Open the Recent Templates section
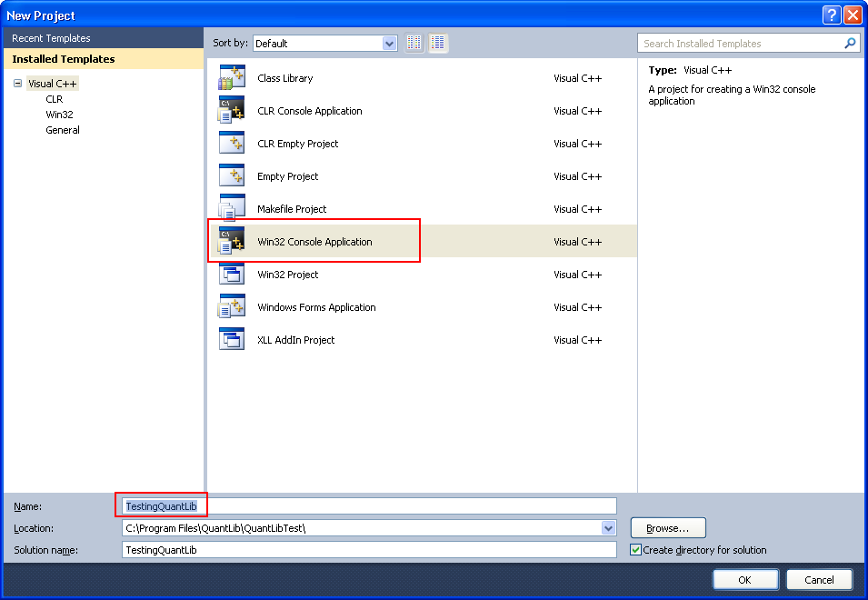Viewport: 868px width, 600px height. (x=104, y=38)
